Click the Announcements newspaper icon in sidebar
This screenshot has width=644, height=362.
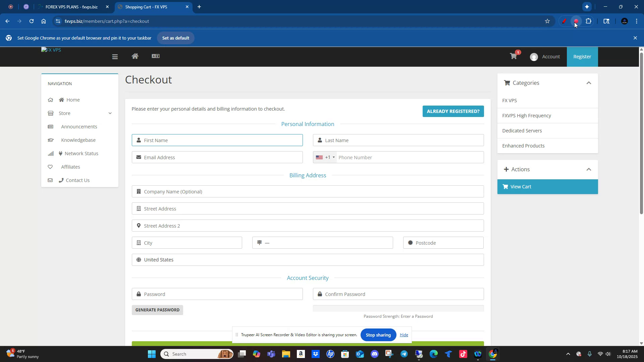51,127
